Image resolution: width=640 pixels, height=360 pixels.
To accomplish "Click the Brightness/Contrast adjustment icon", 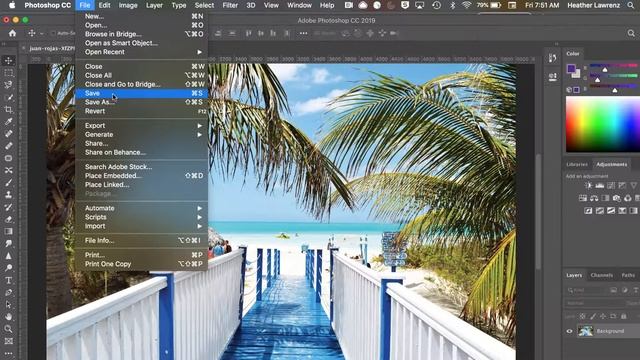I will [588, 185].
